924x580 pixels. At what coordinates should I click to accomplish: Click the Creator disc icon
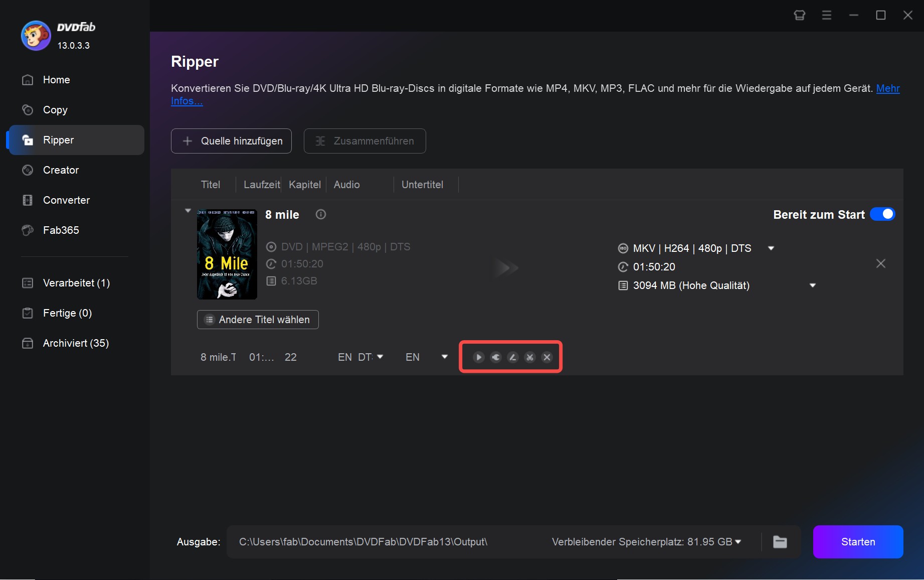pyautogui.click(x=28, y=170)
